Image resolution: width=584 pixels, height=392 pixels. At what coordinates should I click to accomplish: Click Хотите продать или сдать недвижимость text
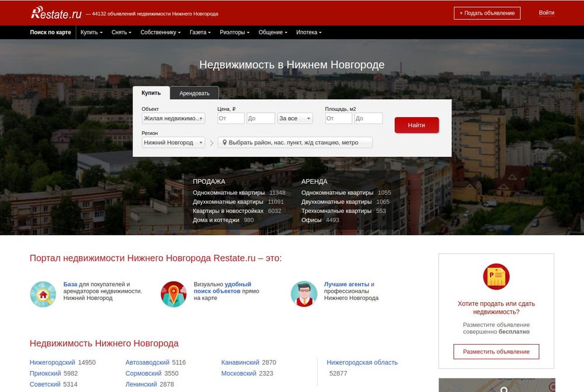click(x=496, y=307)
